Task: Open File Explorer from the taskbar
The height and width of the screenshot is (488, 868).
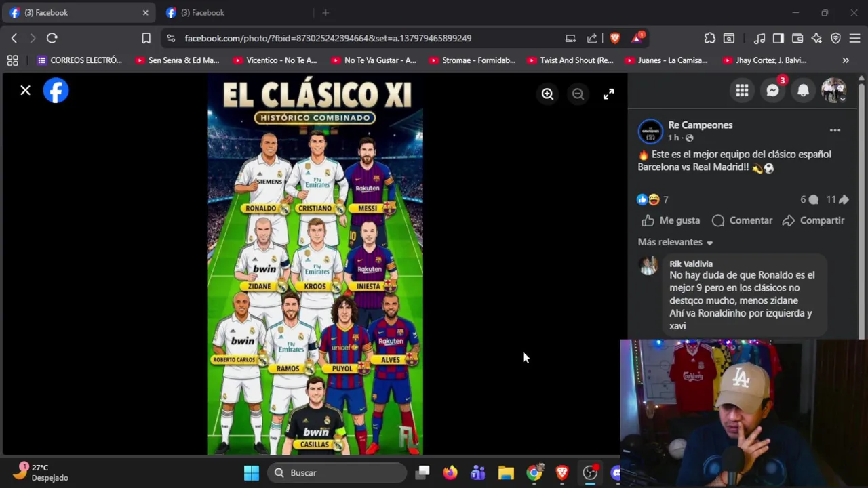Action: (506, 472)
